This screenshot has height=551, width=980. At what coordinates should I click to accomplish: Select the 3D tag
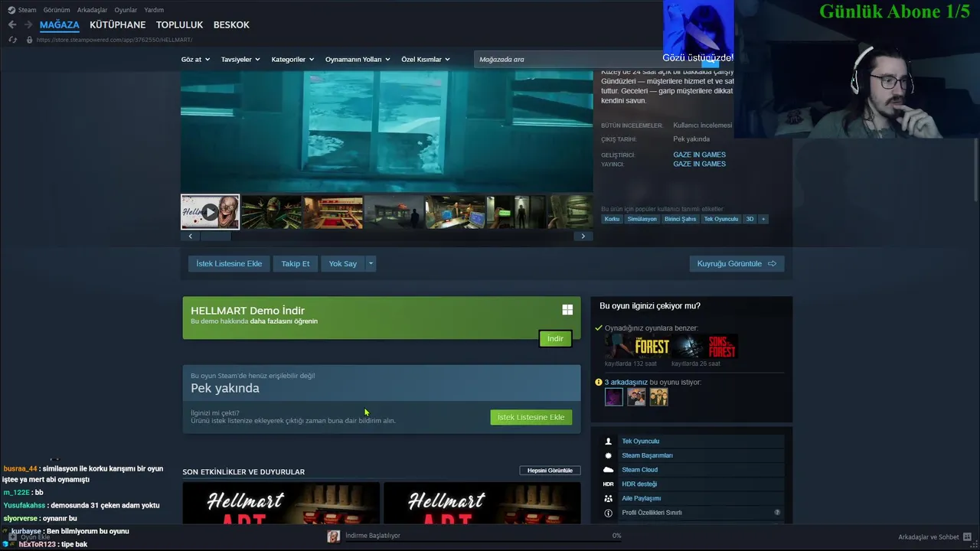click(x=750, y=219)
